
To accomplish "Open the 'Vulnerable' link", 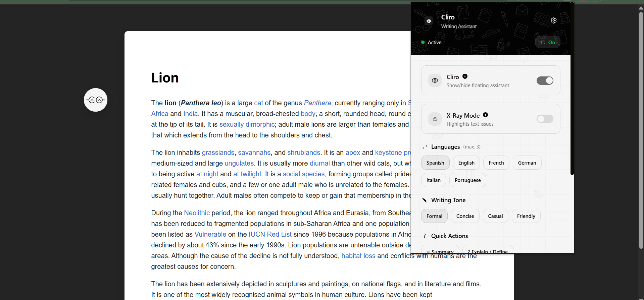I will 210,234.
